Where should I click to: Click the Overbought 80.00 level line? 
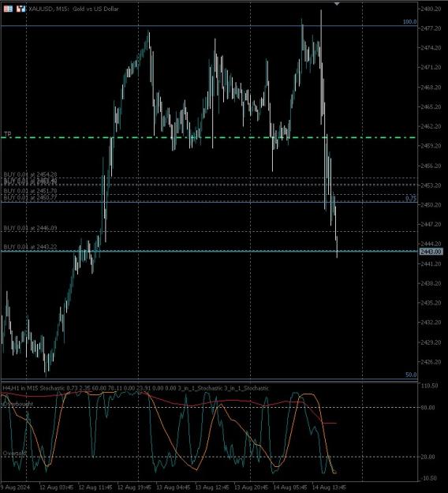tap(208, 408)
